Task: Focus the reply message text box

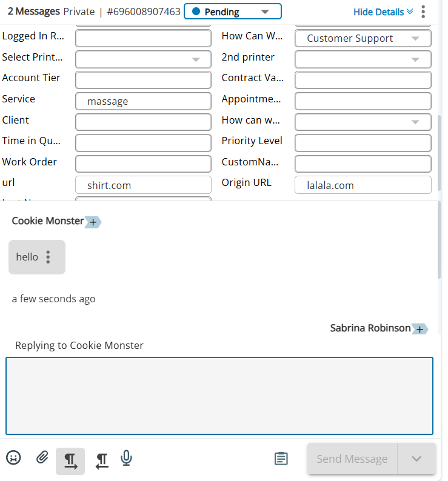Action: 219,396
